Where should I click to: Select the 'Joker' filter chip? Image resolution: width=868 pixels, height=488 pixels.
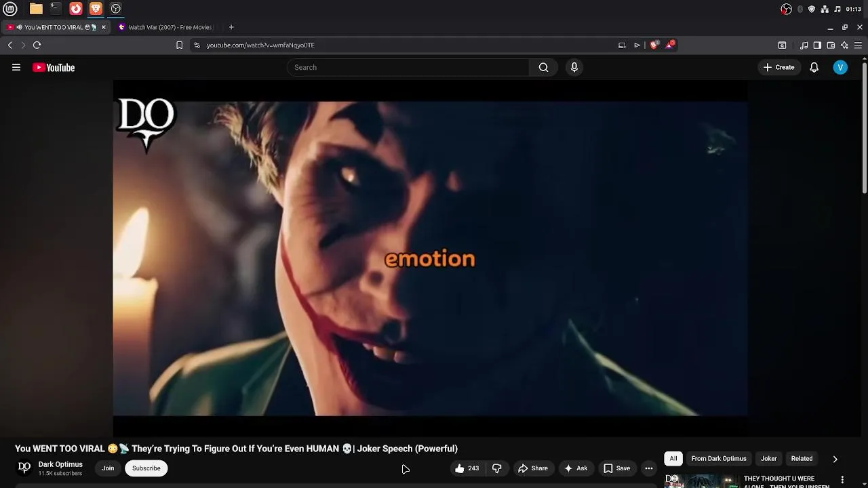769,459
